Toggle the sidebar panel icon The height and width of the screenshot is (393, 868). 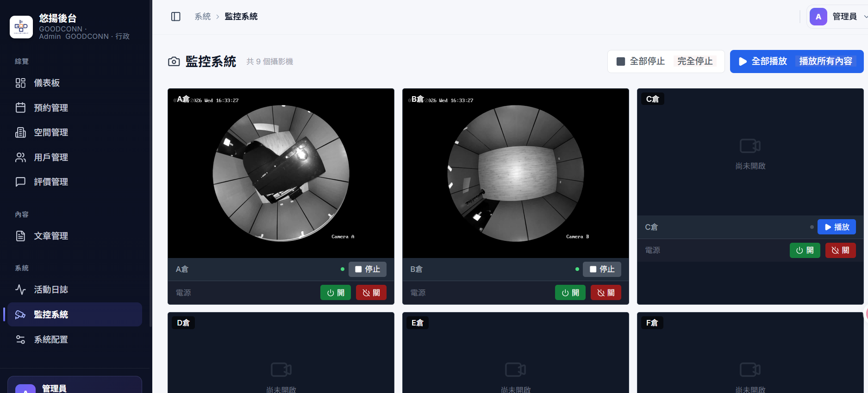pyautogui.click(x=176, y=17)
